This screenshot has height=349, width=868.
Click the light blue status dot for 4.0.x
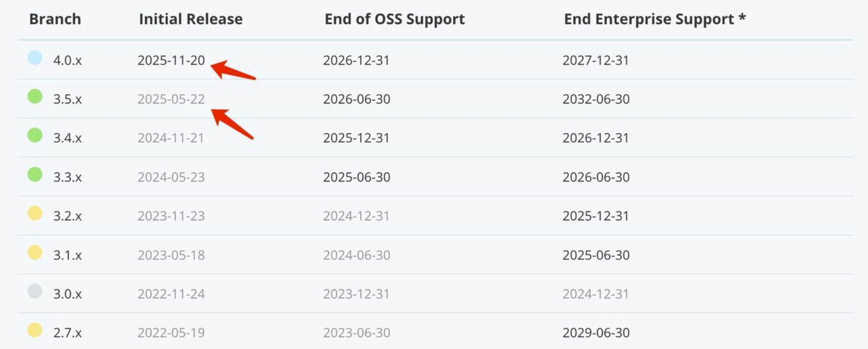tap(35, 58)
